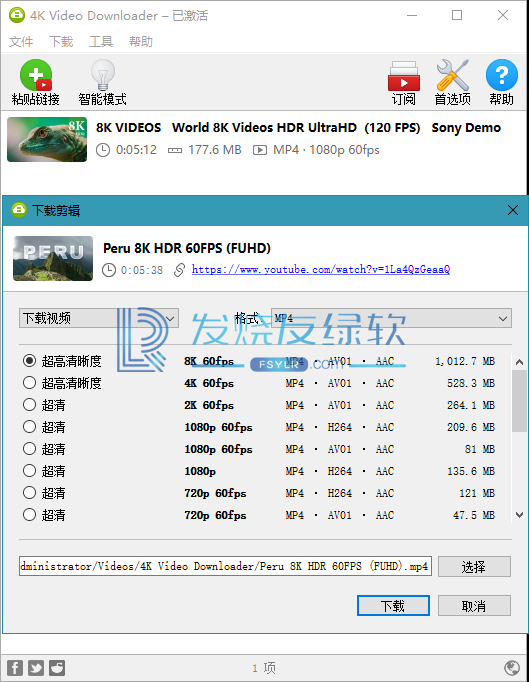
Task: Click the 取消 cancel button
Action: pos(474,605)
